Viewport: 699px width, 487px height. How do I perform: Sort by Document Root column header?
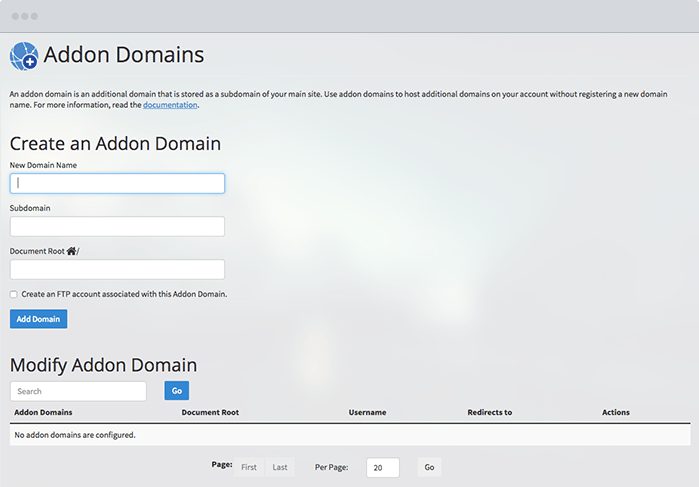[x=210, y=412]
